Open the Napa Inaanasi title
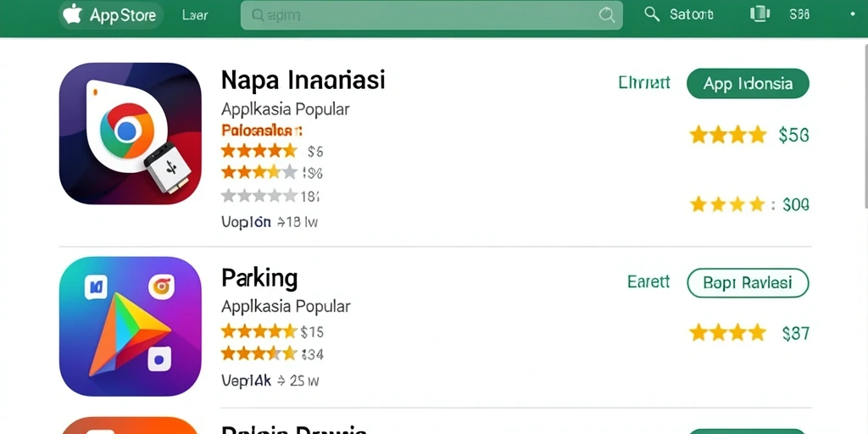The height and width of the screenshot is (434, 868). click(303, 81)
